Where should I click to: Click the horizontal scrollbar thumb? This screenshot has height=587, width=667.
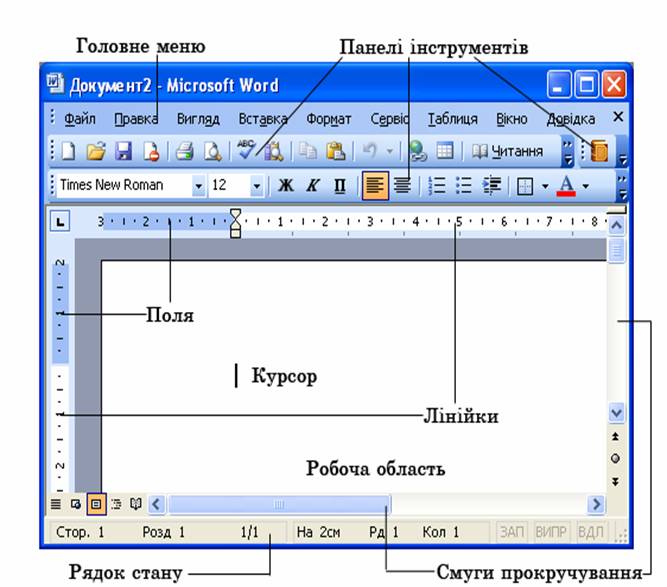coord(279,504)
